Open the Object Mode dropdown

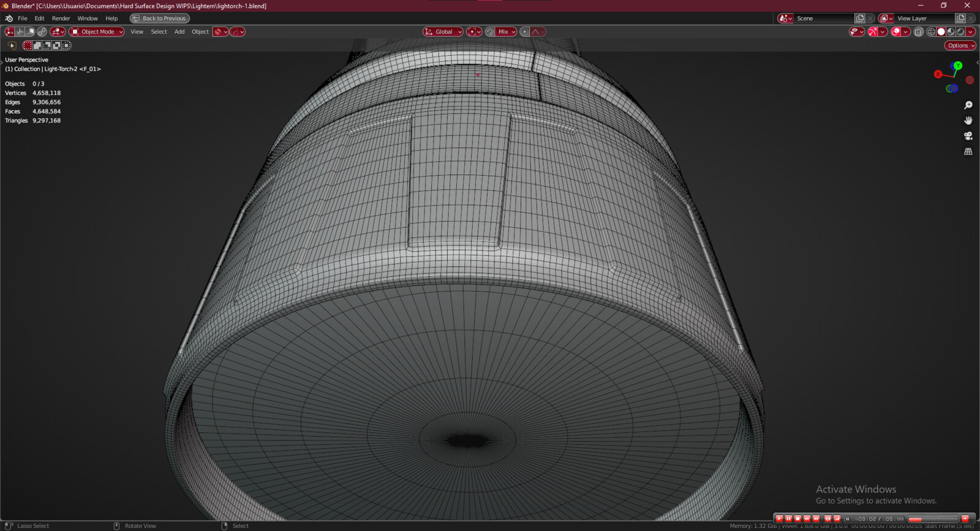97,31
